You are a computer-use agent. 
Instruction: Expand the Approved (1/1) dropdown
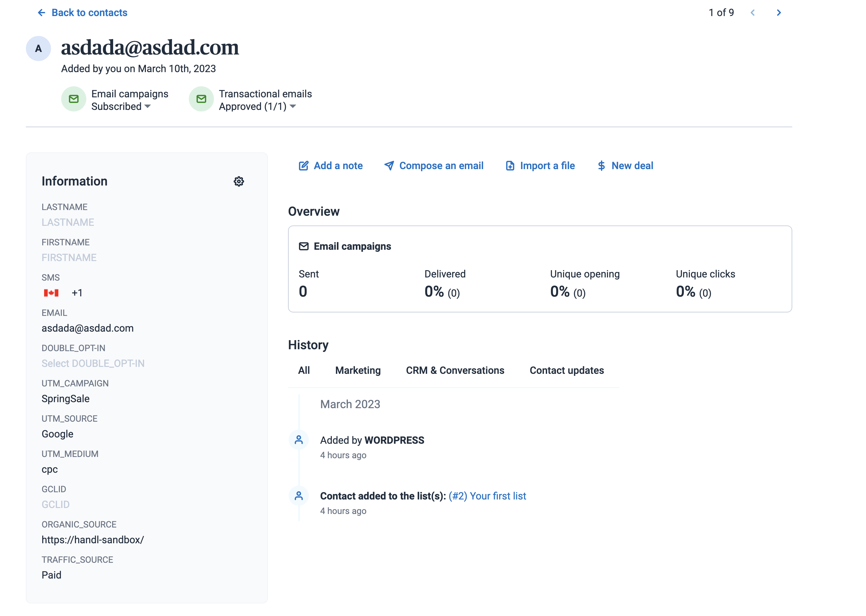tap(257, 106)
